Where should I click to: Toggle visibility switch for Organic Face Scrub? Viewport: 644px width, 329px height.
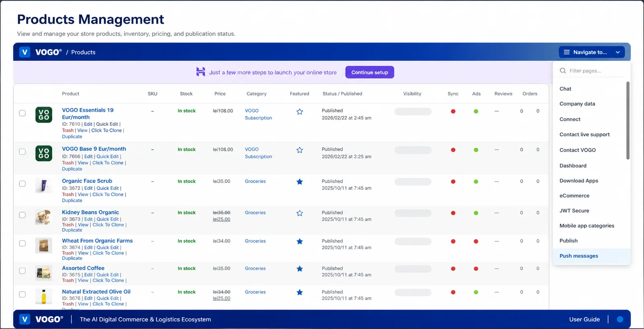[413, 182]
